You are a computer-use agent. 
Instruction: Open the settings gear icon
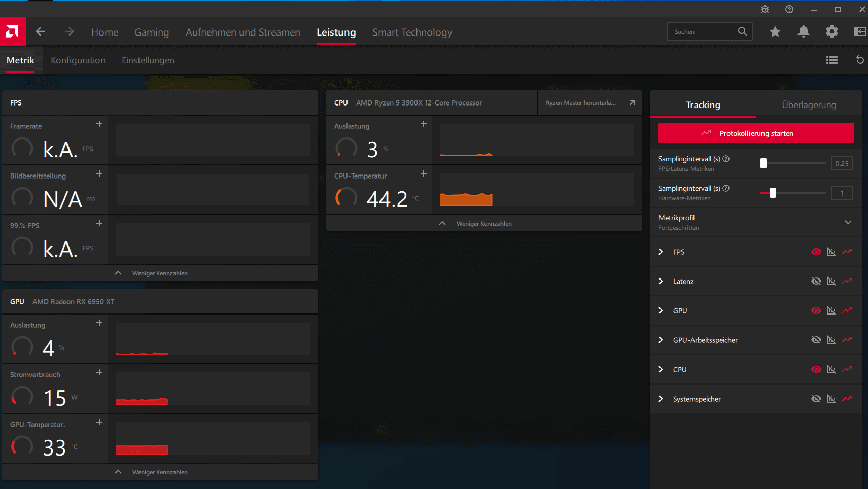coord(832,32)
